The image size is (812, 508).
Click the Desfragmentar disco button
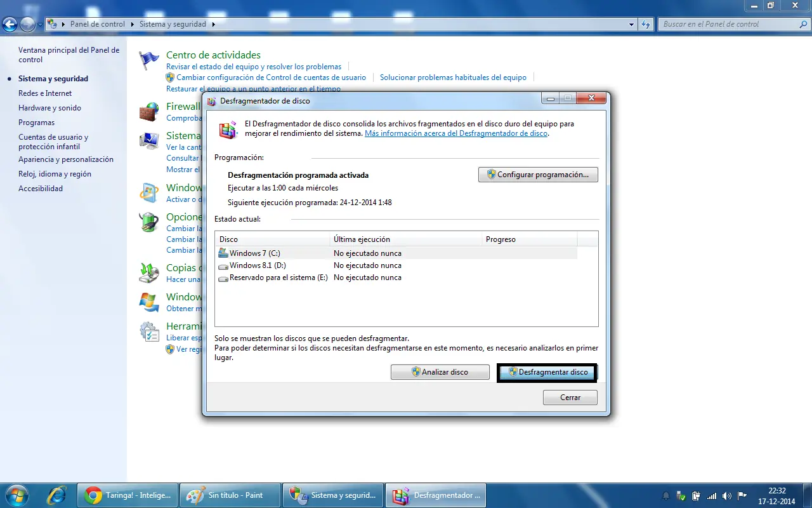coord(547,372)
